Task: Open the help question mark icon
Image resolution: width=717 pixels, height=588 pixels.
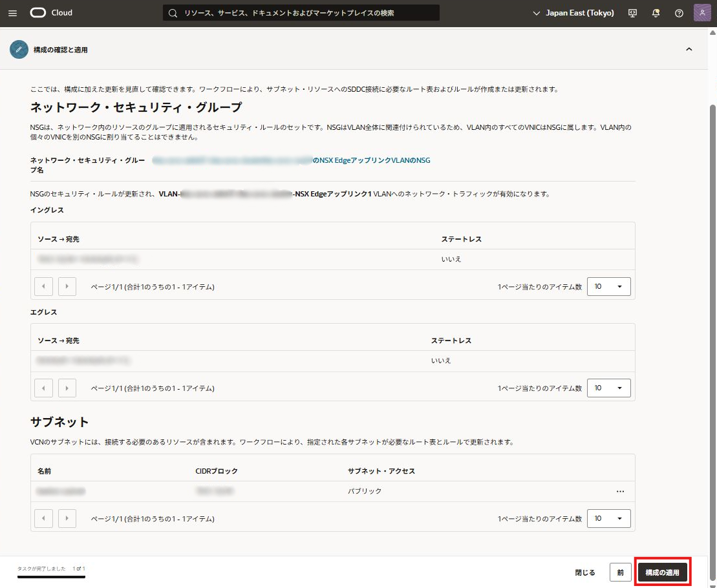Action: [x=679, y=13]
